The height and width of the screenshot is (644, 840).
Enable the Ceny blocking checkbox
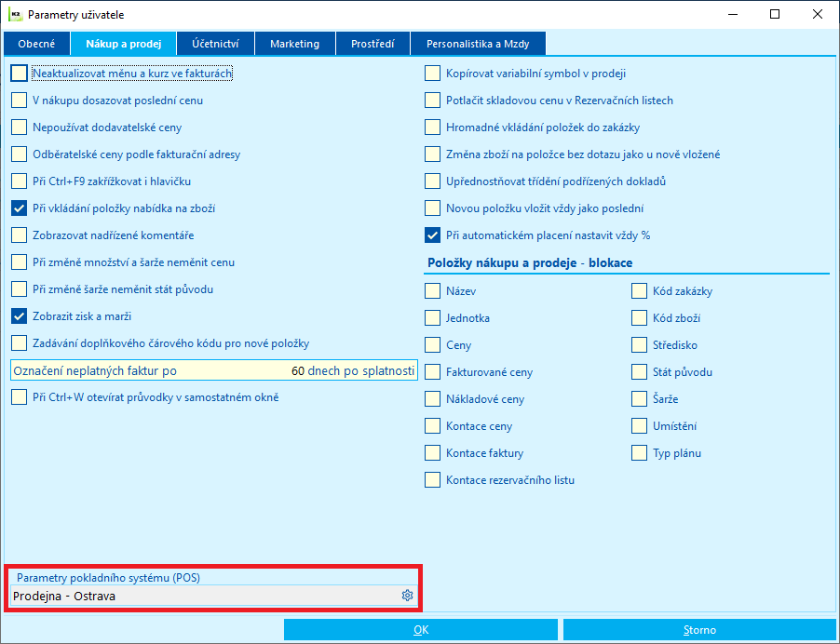[432, 344]
